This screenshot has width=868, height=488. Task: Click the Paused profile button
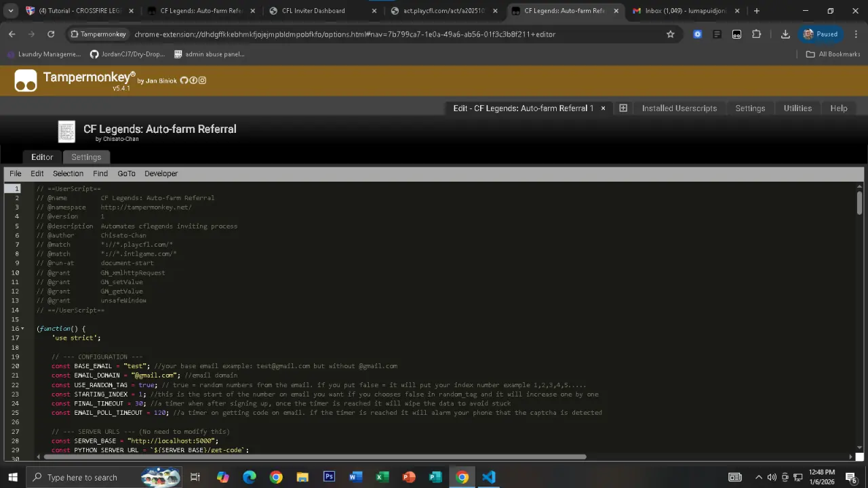821,34
